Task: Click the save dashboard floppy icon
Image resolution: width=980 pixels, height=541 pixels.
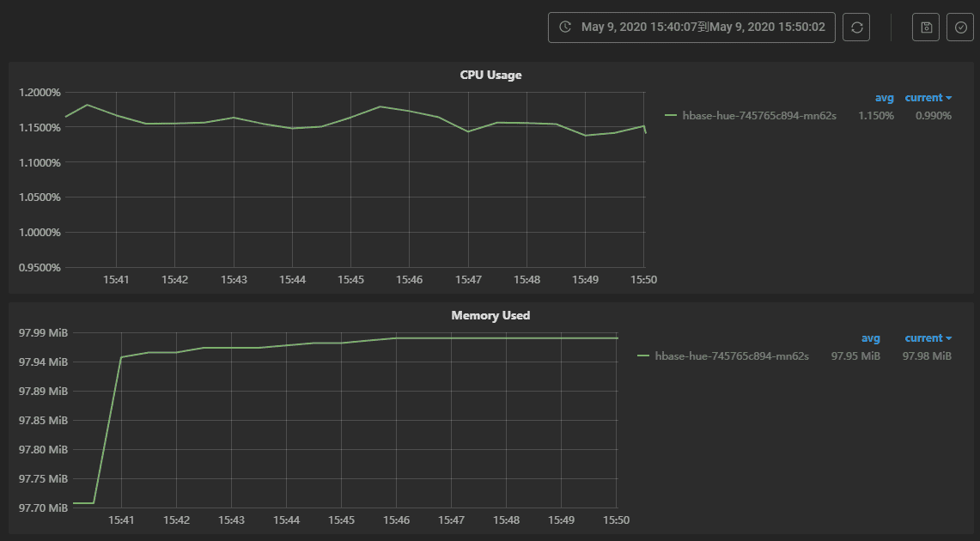Action: coord(926,27)
